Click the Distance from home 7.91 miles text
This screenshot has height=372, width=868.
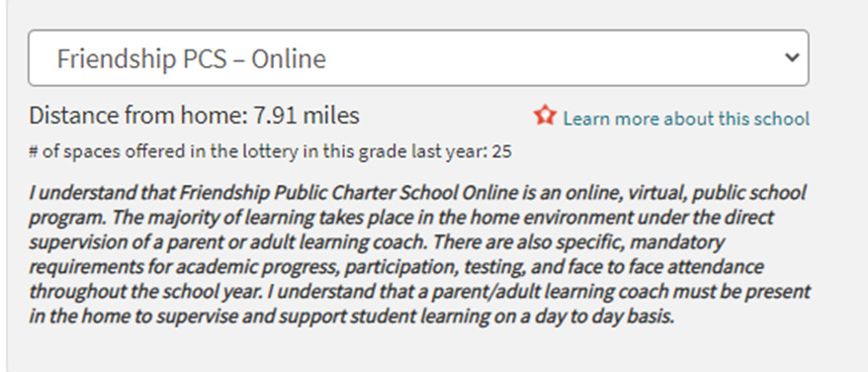[195, 116]
